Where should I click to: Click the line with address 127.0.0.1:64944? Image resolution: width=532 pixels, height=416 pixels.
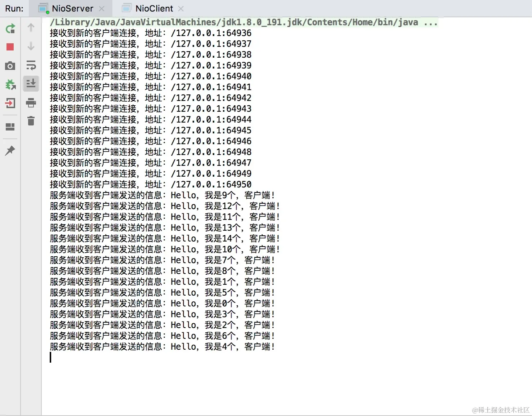151,120
